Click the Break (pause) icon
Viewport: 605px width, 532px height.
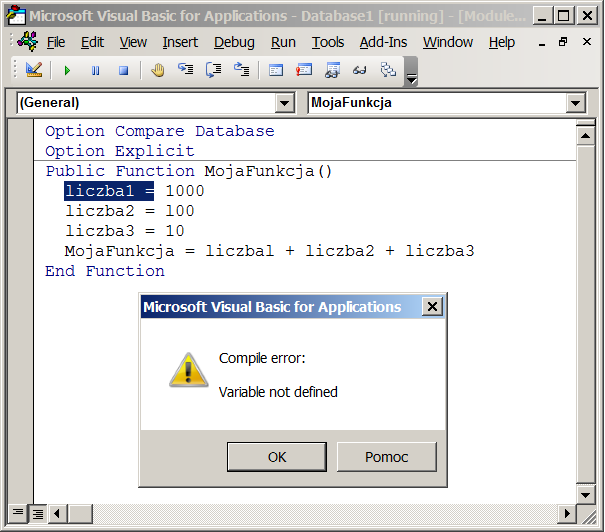point(95,71)
